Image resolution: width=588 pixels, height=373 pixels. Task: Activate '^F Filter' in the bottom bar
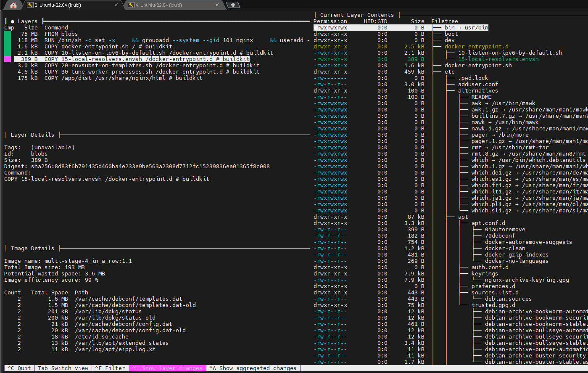click(110, 368)
